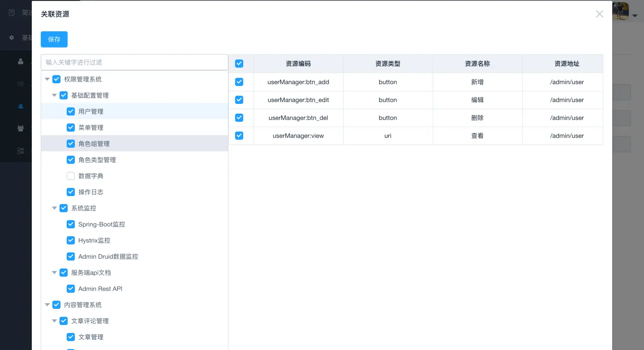Uncheck the 内容管理系统 checkbox
The image size is (644, 350).
point(56,305)
